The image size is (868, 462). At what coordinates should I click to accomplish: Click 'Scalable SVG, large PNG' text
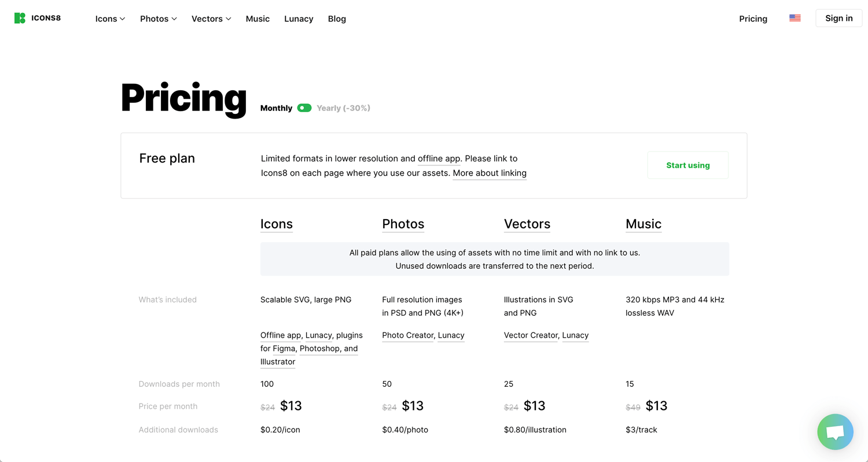306,300
